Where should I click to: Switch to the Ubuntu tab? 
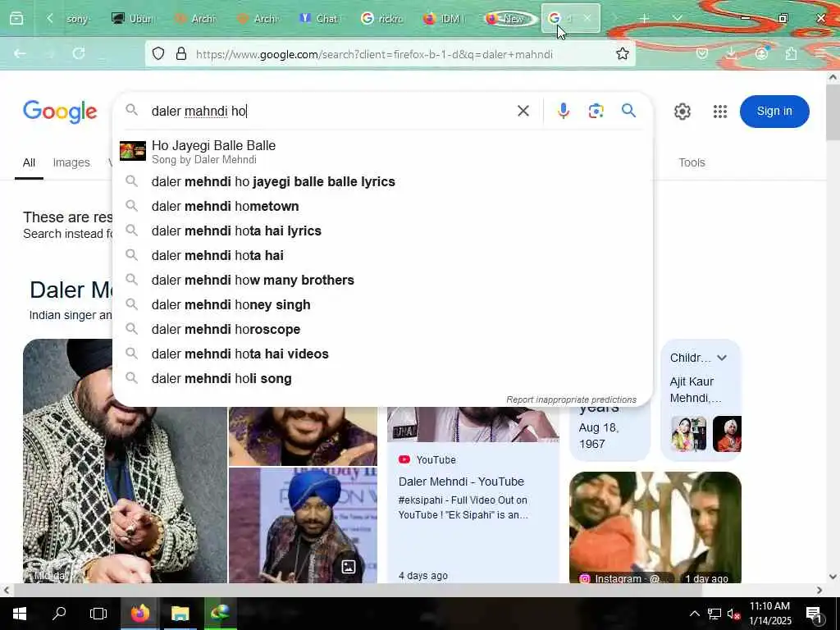point(132,18)
